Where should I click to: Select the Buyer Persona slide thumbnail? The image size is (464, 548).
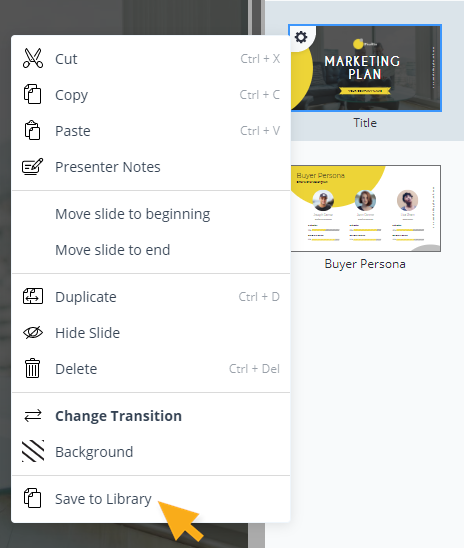coord(365,208)
